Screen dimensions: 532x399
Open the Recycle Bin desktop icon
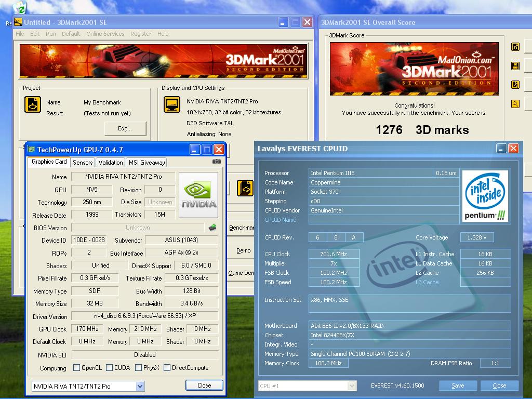click(x=20, y=7)
